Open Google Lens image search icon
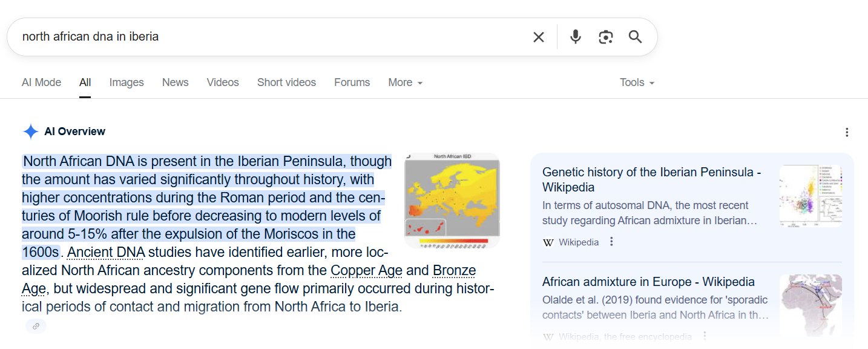The height and width of the screenshot is (349, 868). pos(605,37)
